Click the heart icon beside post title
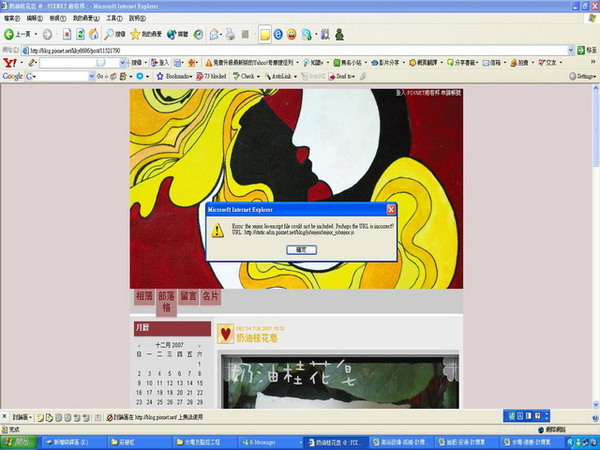This screenshot has width=600, height=450. [225, 334]
